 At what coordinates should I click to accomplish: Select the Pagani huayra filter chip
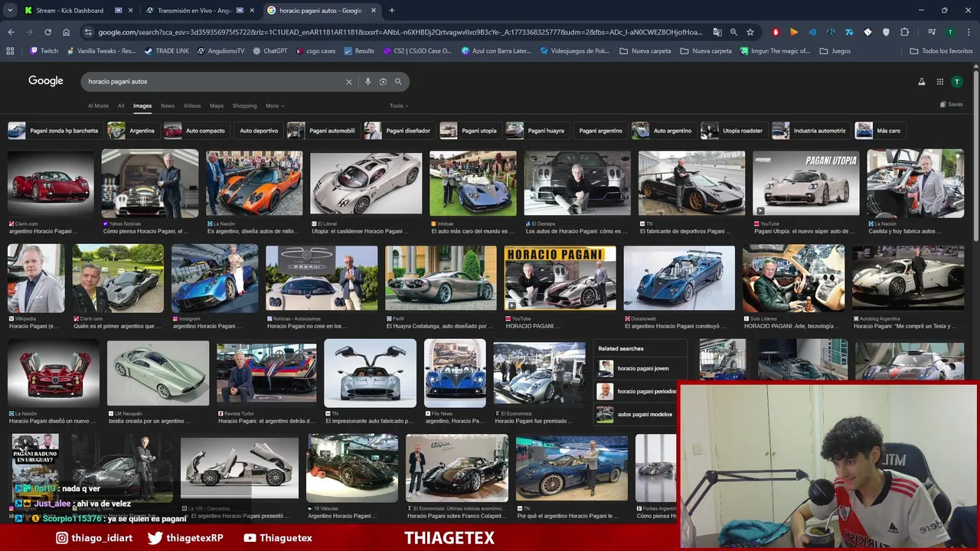coord(536,131)
